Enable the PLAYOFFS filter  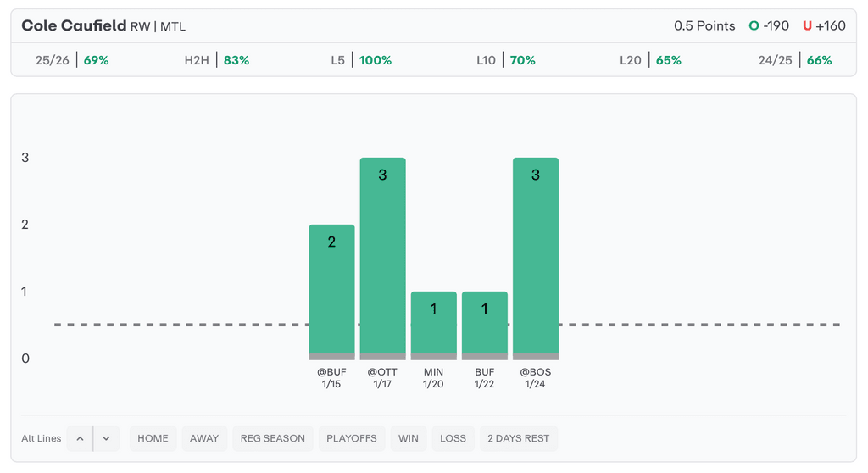pyautogui.click(x=352, y=438)
